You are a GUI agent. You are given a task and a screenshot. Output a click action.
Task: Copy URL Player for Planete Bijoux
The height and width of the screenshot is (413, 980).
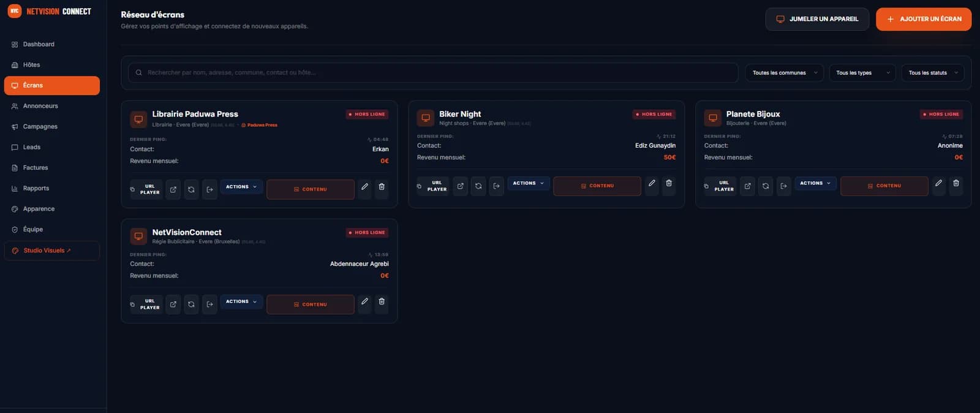(720, 186)
